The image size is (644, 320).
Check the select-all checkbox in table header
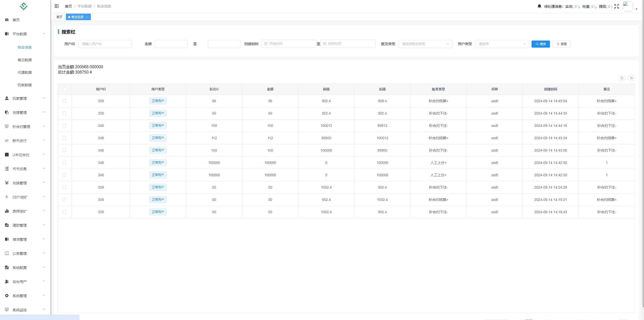(x=65, y=89)
